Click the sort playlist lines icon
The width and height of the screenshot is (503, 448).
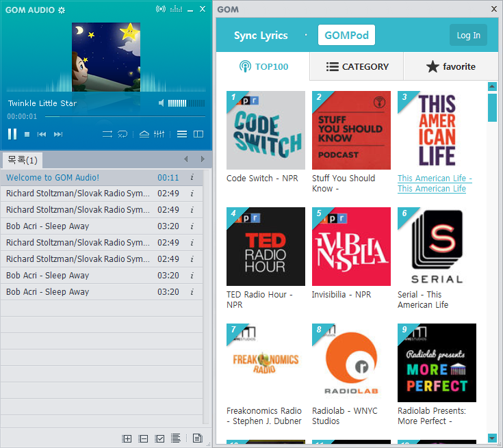175,438
